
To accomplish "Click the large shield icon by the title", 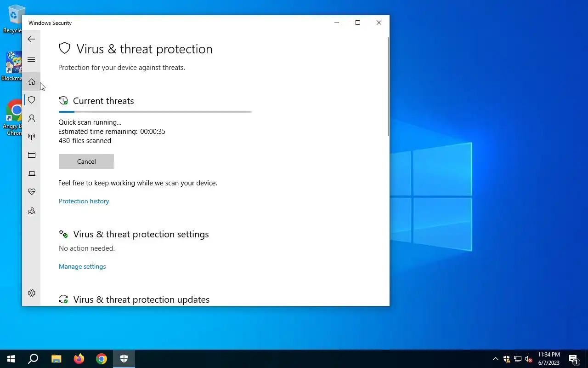I will pos(65,49).
